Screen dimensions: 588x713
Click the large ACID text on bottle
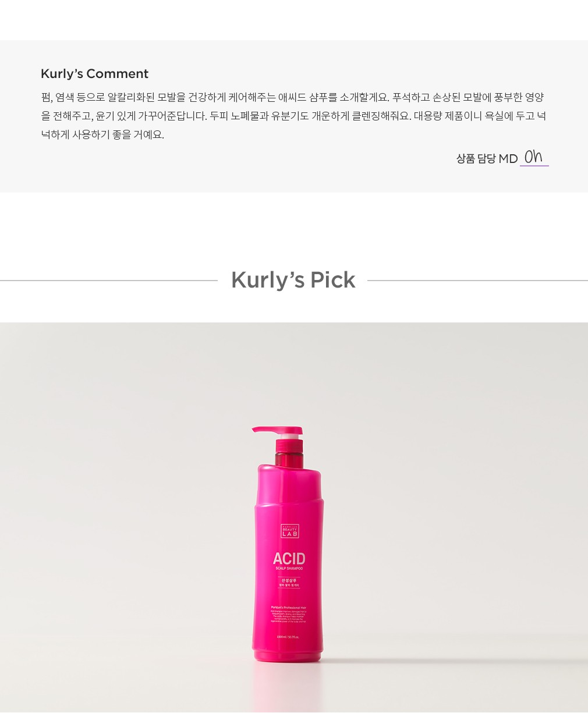coord(289,558)
